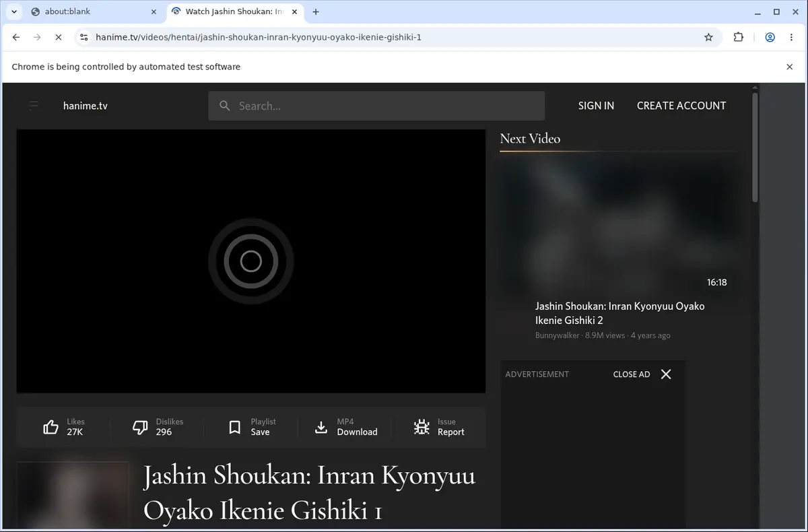Bookmark this page with the star
The image size is (808, 532).
[x=708, y=38]
